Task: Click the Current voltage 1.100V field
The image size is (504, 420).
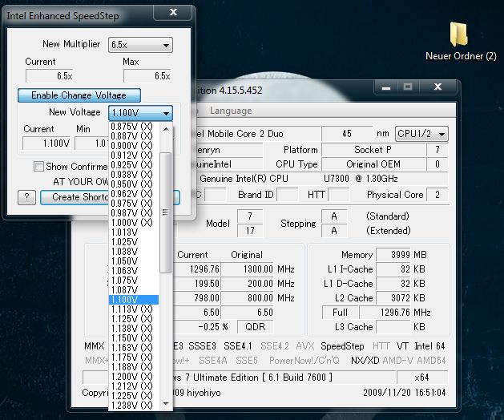Action: pyautogui.click(x=46, y=143)
